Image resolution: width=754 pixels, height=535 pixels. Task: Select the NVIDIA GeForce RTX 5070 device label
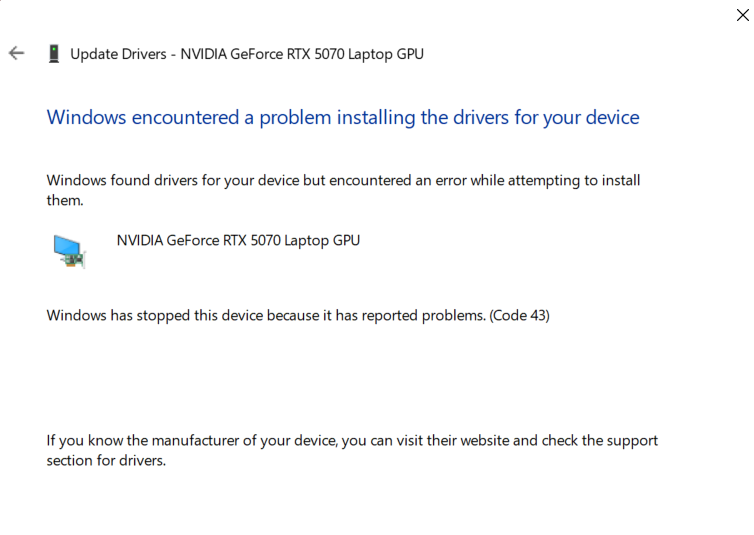238,240
